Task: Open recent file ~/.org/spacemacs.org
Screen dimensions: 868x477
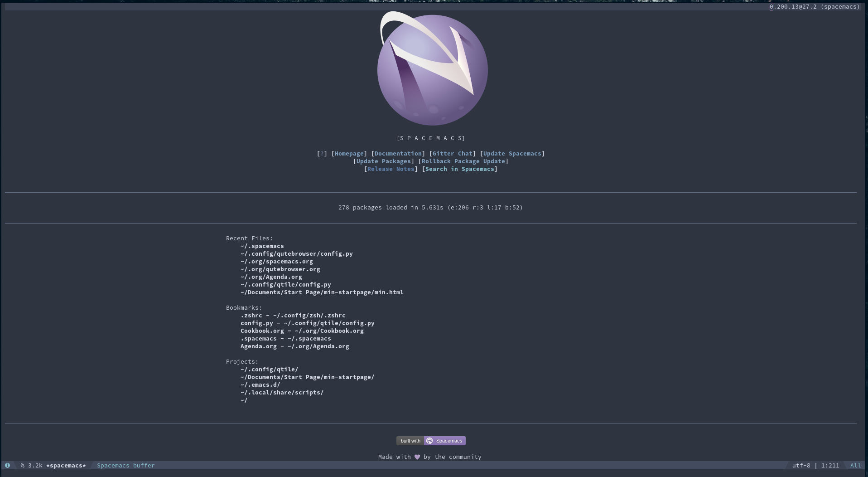Action: click(x=277, y=262)
